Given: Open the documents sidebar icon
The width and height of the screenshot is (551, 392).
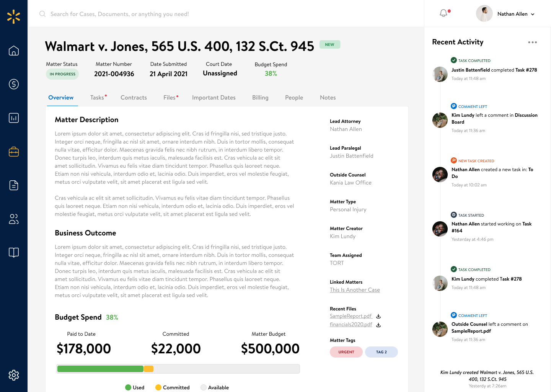Looking at the screenshot, I should [x=14, y=185].
